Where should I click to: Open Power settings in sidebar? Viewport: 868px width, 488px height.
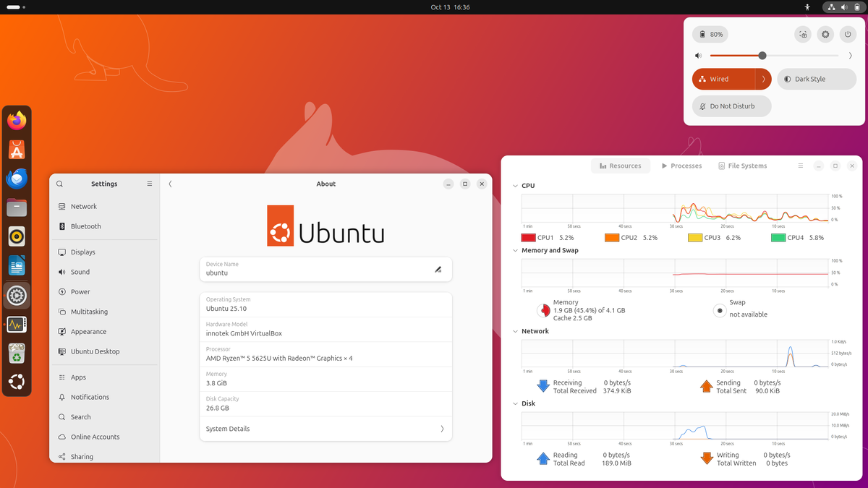click(x=104, y=292)
